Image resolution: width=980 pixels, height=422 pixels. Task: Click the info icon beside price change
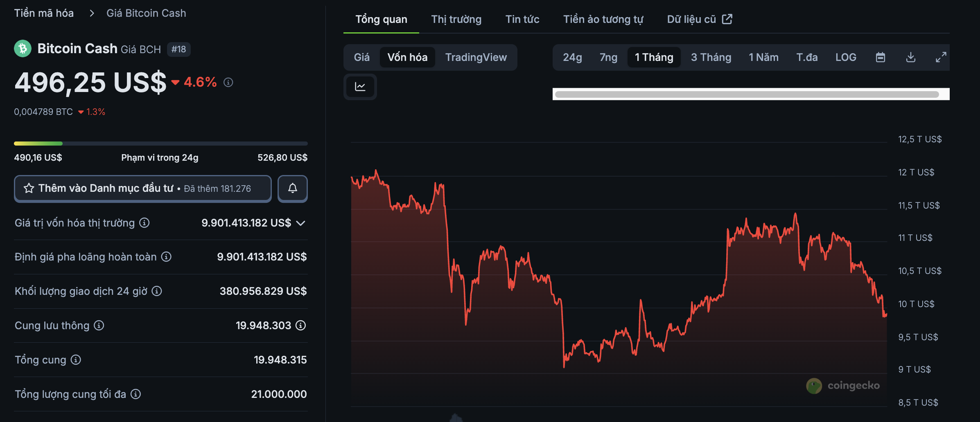[228, 83]
